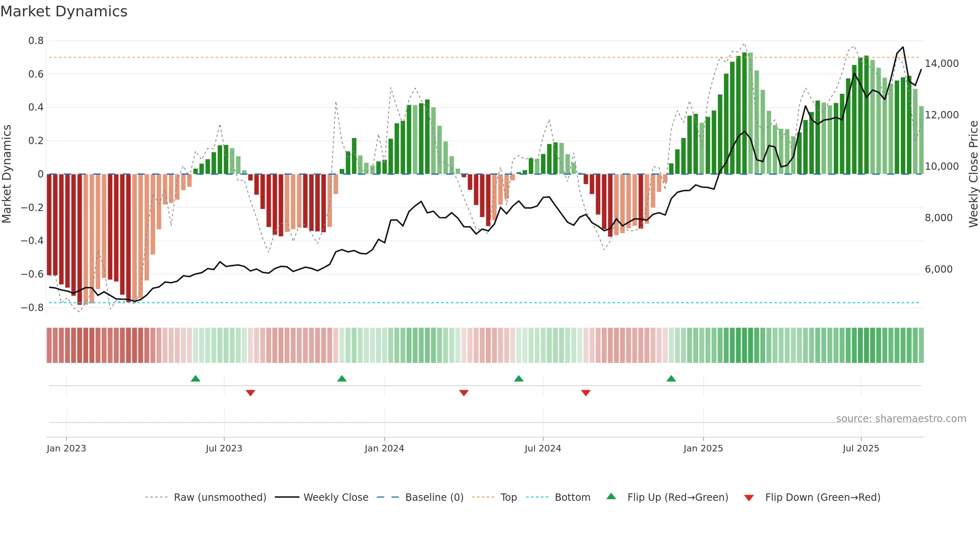Click the Jan 2025 axis label
Viewport: 980px width, 551px height.
coord(704,448)
